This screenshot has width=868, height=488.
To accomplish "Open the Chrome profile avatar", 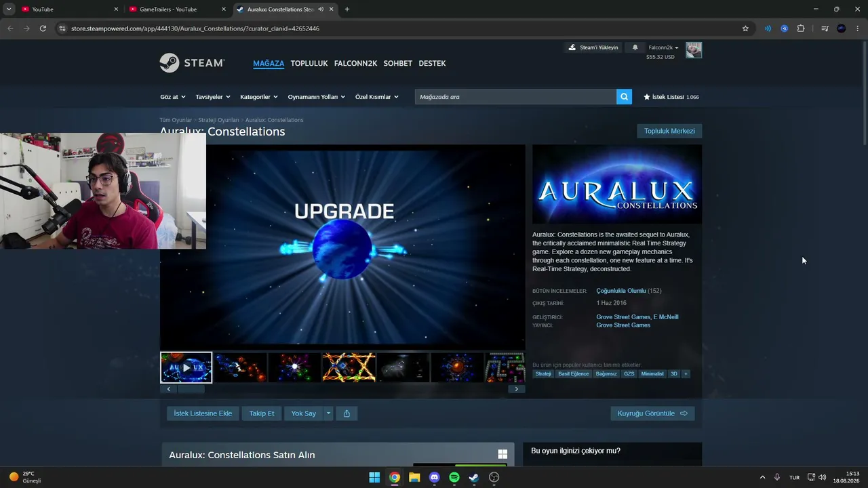I will [842, 28].
